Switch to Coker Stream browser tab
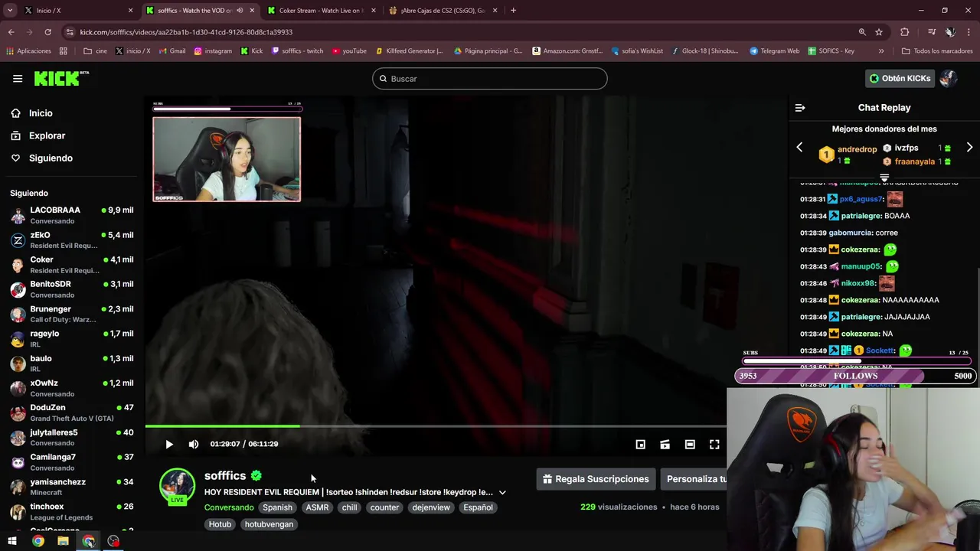Viewport: 980px width, 551px height. coord(320,11)
